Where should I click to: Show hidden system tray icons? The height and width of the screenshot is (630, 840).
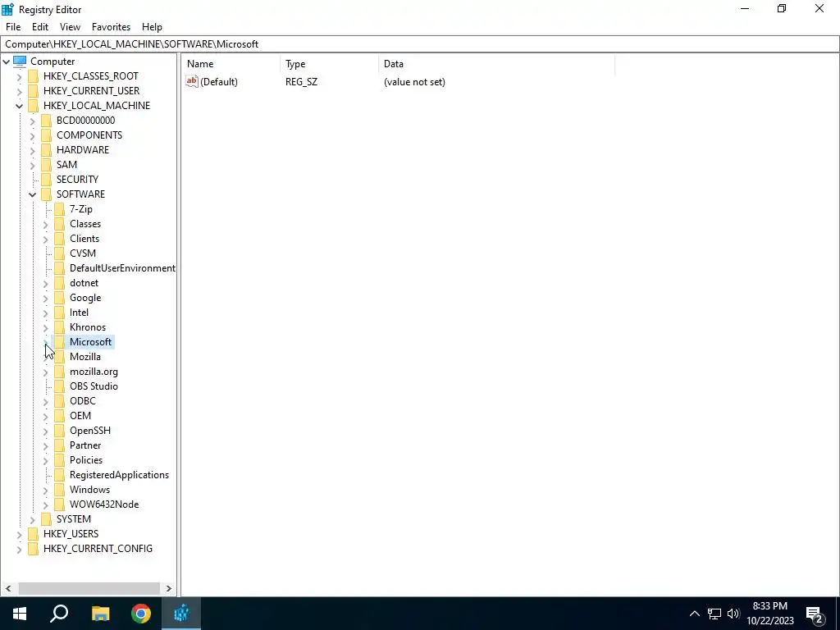(x=694, y=614)
